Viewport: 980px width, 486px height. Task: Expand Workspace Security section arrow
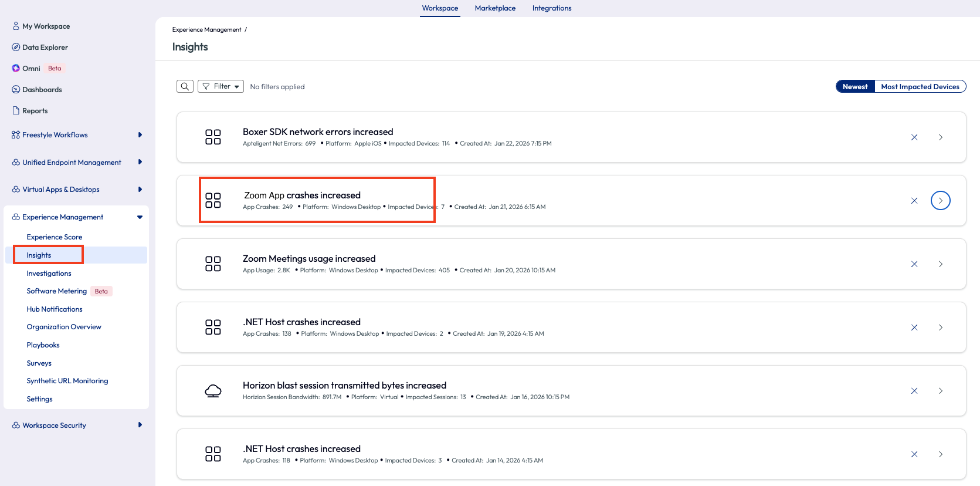140,425
